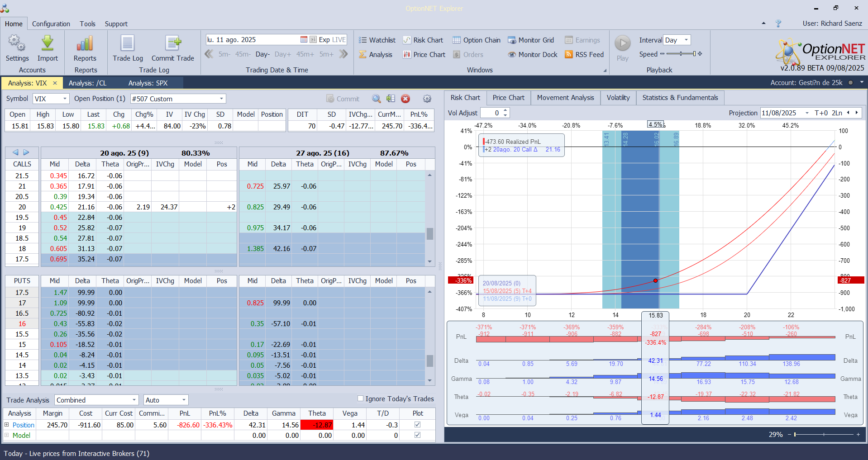This screenshot has height=460, width=868.
Task: Toggle Ignore Today's Trades checkbox
Action: 361,398
